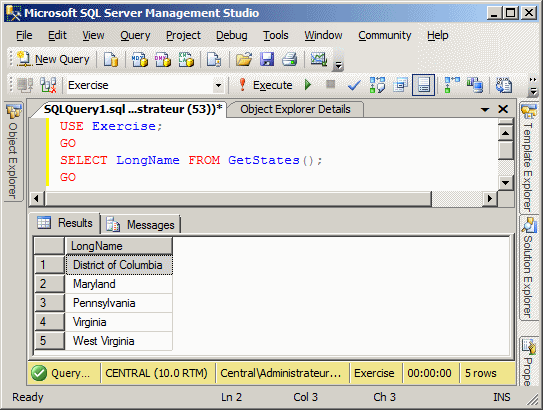Click the Cancel Executing Query stop icon
This screenshot has height=410, width=543.
click(x=331, y=84)
